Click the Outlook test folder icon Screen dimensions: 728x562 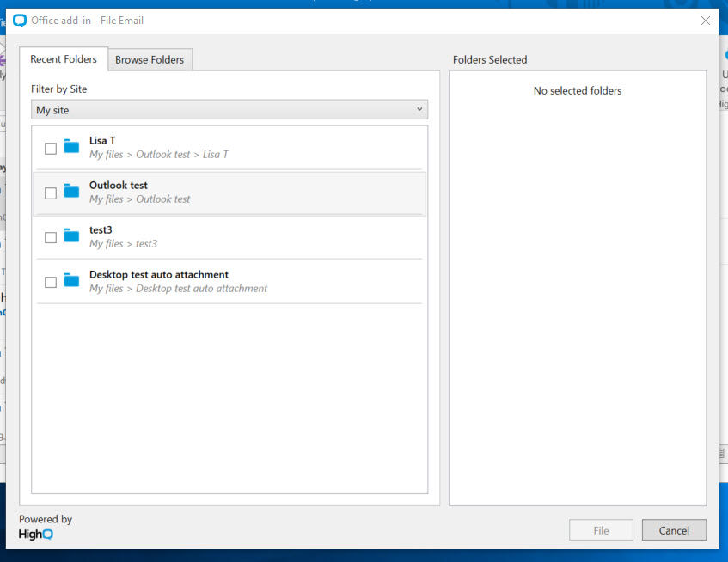71,190
